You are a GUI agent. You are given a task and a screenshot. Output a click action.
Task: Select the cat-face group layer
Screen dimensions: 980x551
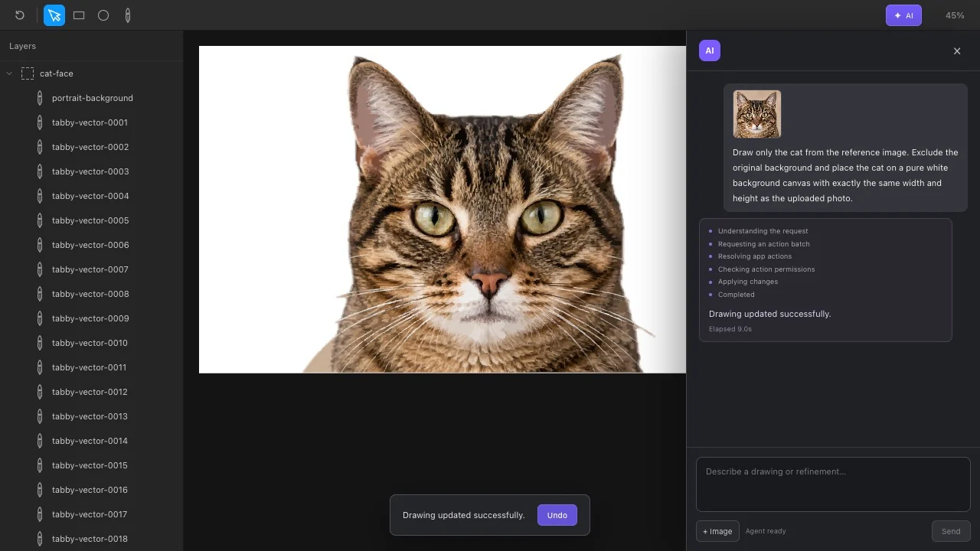92,73
